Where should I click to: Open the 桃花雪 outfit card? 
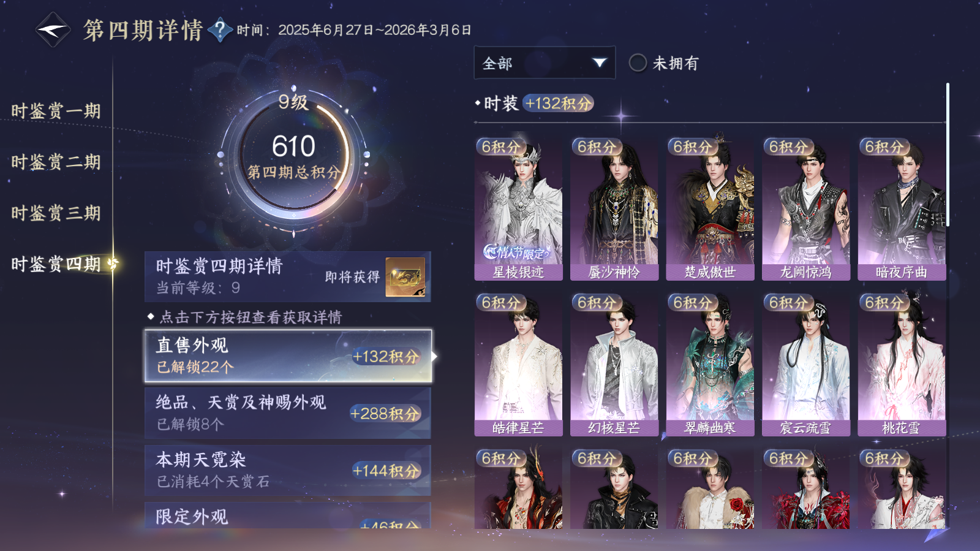click(x=902, y=364)
